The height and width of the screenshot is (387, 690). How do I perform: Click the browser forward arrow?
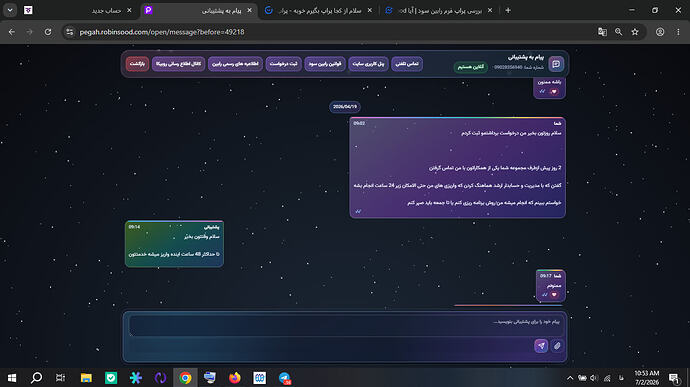click(x=29, y=32)
